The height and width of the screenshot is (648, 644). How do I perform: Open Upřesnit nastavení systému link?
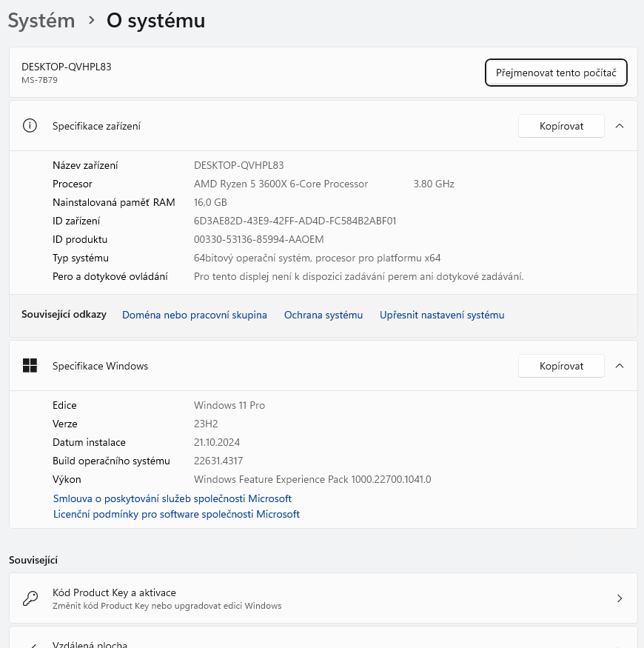click(441, 315)
